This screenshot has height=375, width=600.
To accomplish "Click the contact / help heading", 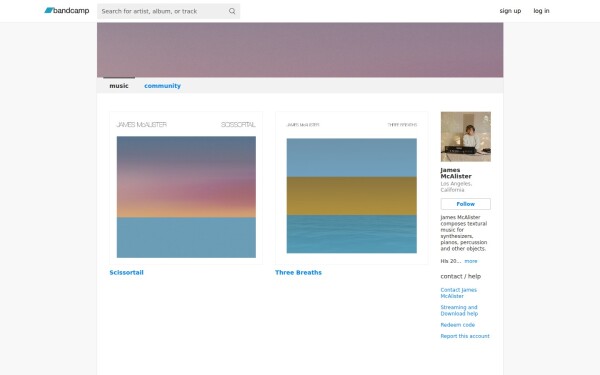I will [460, 276].
